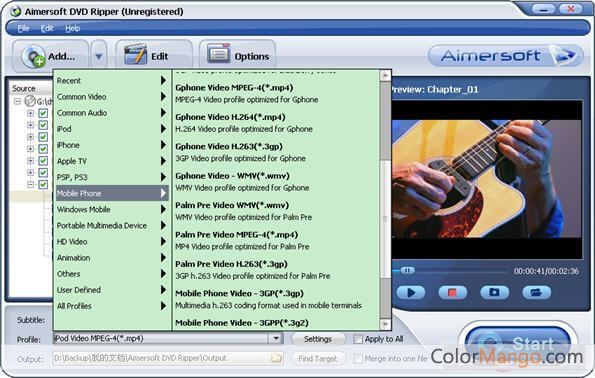Image resolution: width=595 pixels, height=378 pixels.
Task: Expand the All Profiles category
Action: click(x=112, y=306)
